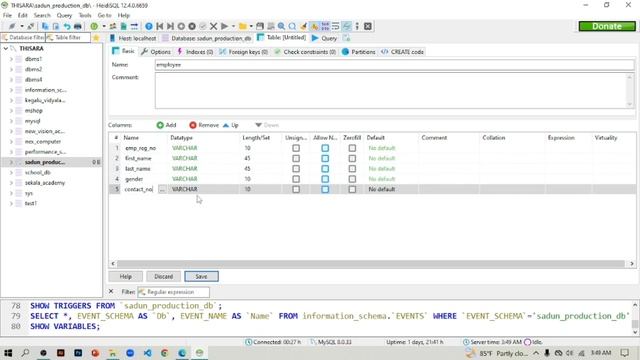Open the Tools menu
This screenshot has width=640, height=360.
(x=84, y=15)
